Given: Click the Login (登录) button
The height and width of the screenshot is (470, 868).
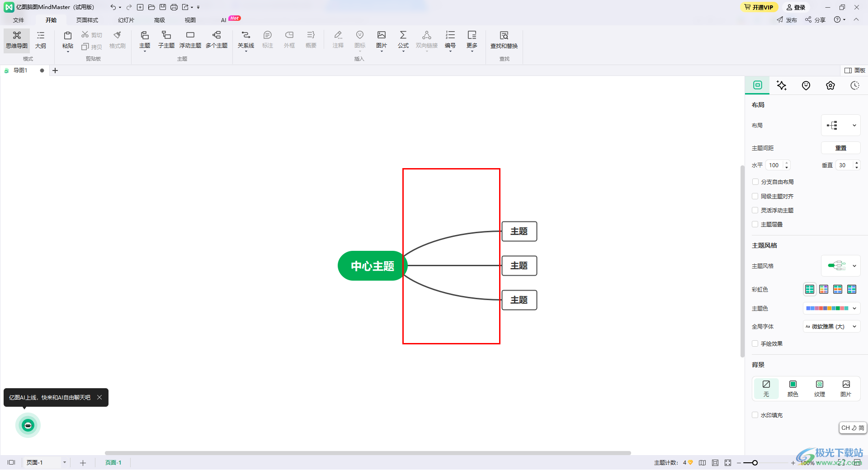Looking at the screenshot, I should point(796,7).
